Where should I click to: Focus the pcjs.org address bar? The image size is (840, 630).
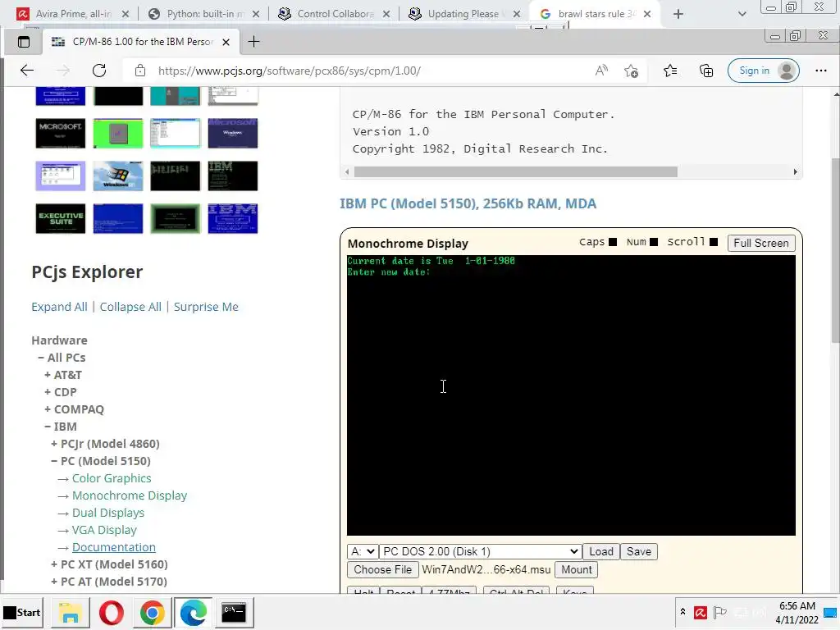tap(370, 71)
